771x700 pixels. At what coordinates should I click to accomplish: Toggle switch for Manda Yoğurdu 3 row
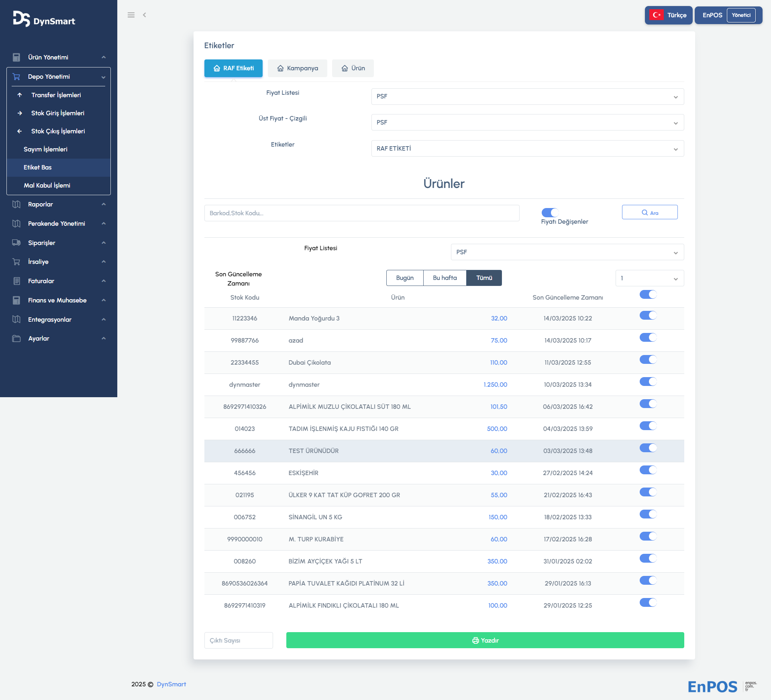tap(648, 316)
